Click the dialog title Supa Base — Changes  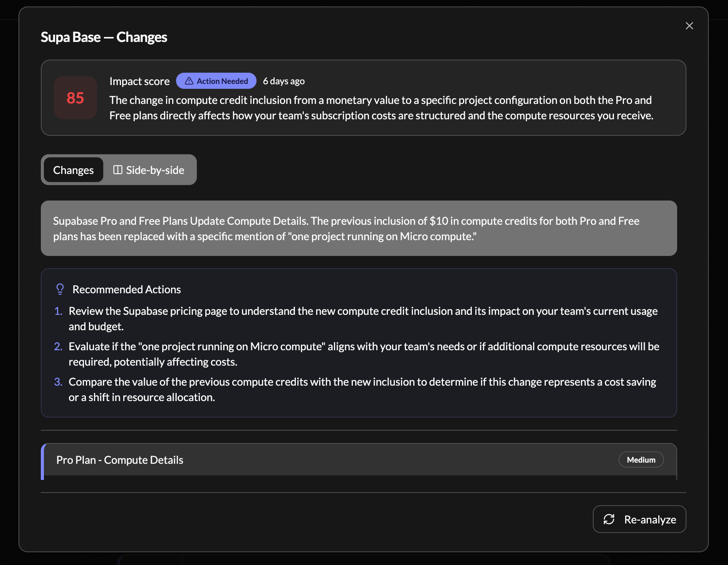(104, 37)
